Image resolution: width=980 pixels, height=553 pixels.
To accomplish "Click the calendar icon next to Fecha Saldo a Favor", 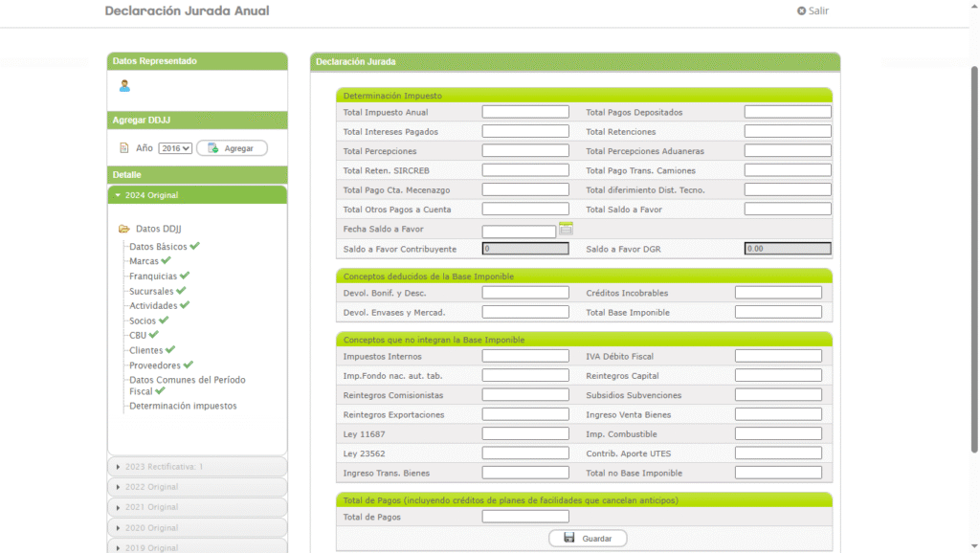I will 566,229.
